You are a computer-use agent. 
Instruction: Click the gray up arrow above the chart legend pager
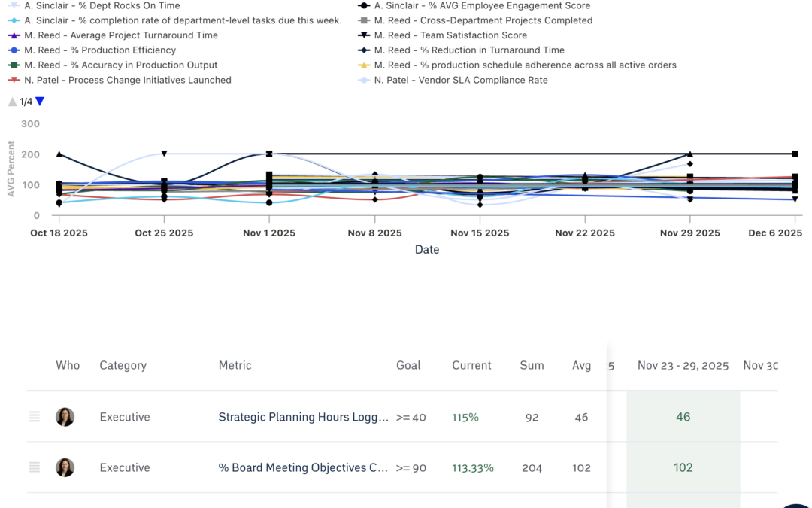click(12, 101)
